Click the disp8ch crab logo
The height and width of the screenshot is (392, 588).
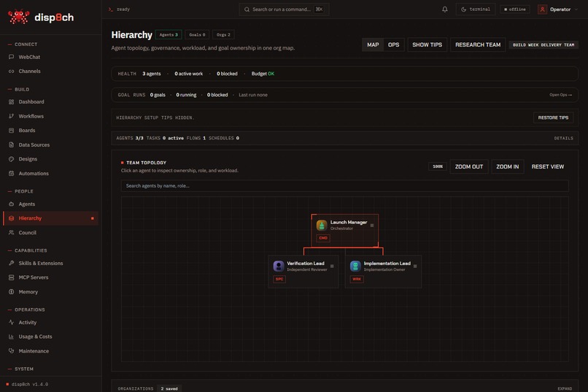(x=18, y=17)
